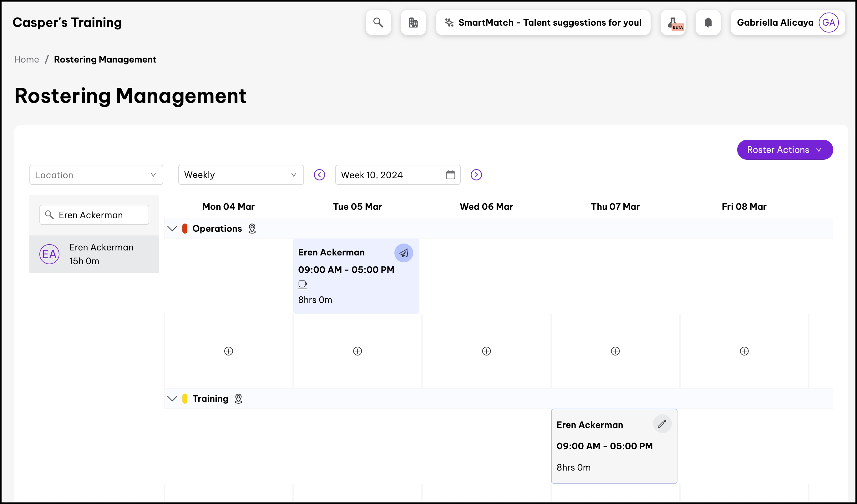Go to previous week arrow
The width and height of the screenshot is (857, 504).
[x=319, y=175]
